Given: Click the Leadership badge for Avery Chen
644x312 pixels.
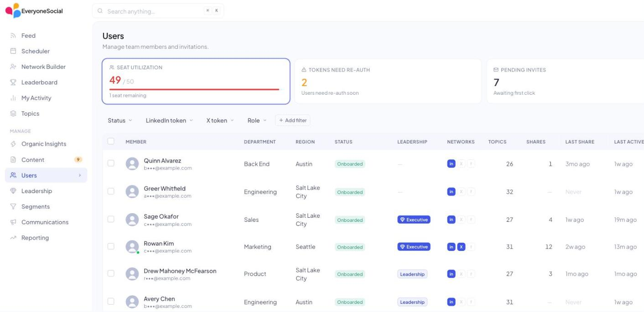Looking at the screenshot, I should tap(412, 302).
